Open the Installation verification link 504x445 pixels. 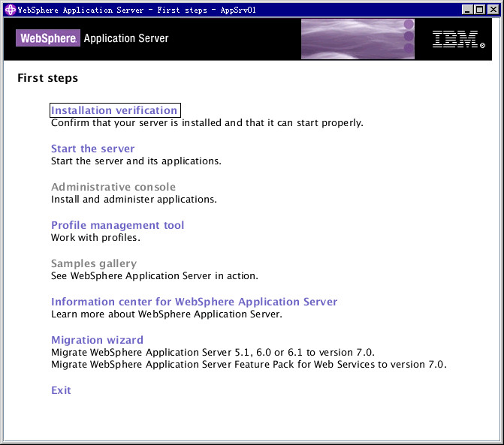114,110
